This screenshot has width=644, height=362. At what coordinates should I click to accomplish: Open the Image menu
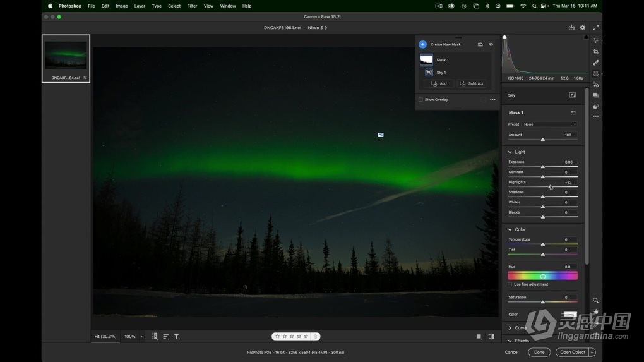coord(122,6)
